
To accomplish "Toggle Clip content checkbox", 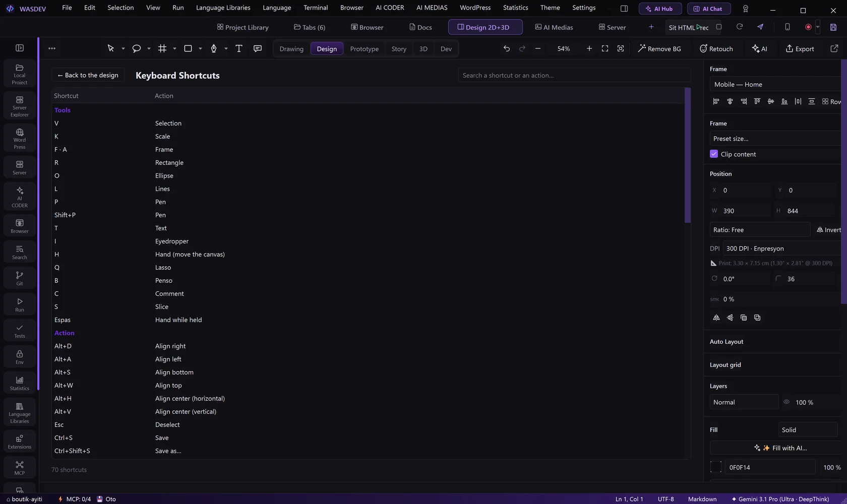I will 714,154.
